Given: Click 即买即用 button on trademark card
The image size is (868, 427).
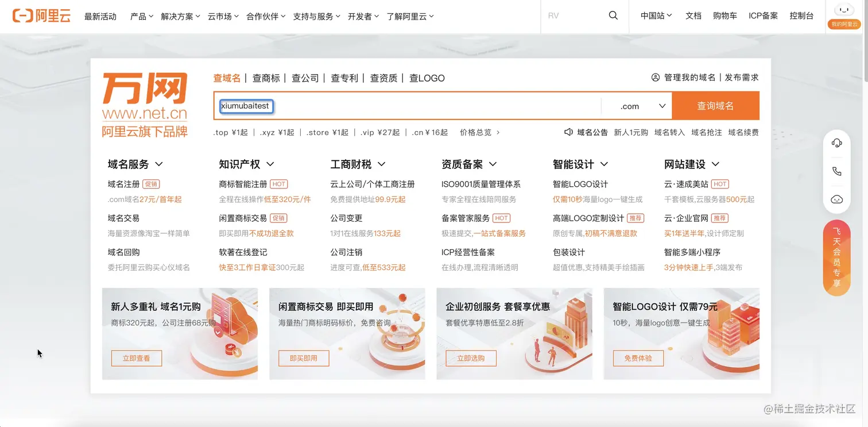Looking at the screenshot, I should point(304,358).
